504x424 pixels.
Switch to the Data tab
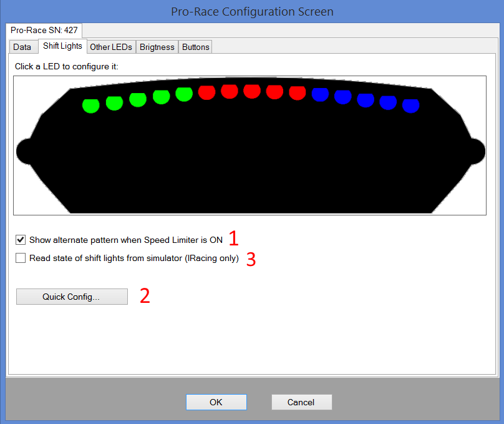[22, 47]
